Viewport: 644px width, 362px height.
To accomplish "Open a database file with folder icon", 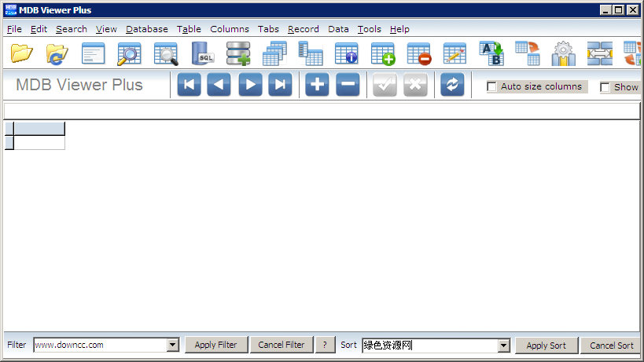I will click(21, 53).
